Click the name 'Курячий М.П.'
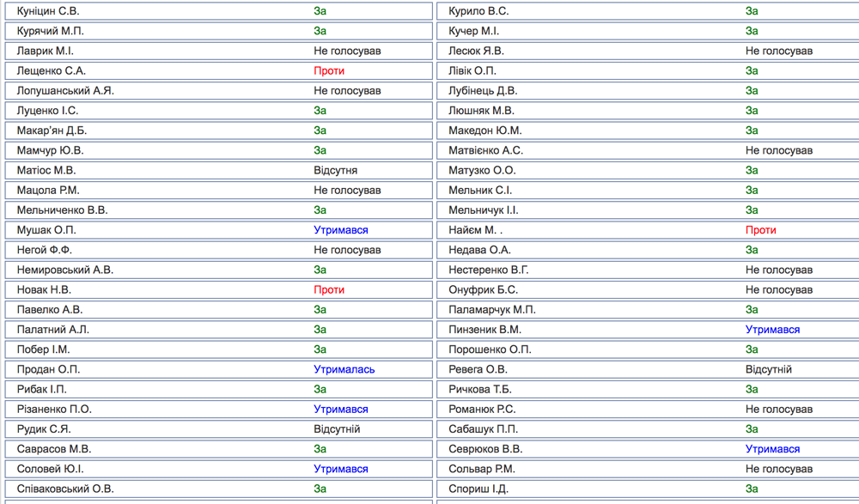Image resolution: width=859 pixels, height=504 pixels. point(51,31)
